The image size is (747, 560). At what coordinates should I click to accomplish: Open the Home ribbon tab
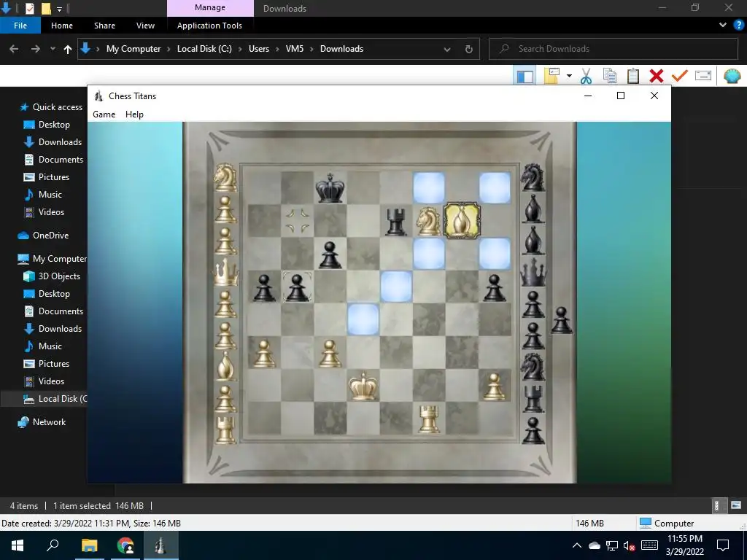[x=62, y=26]
